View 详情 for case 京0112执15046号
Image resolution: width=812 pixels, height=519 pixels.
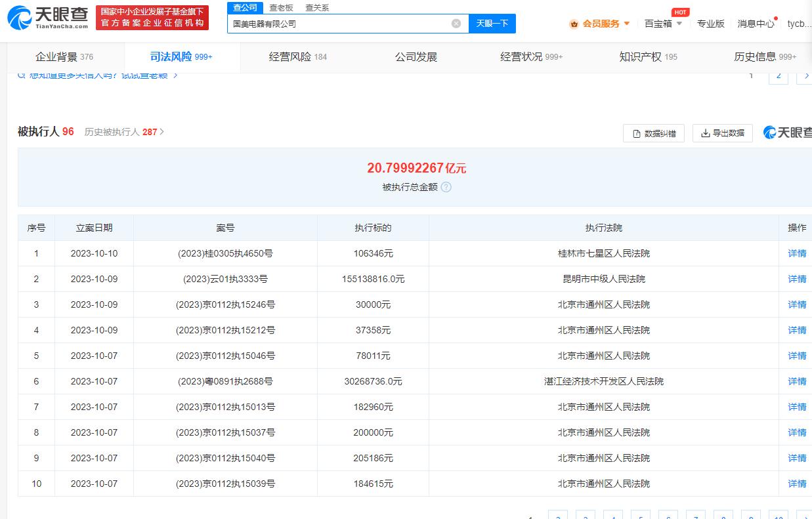pos(797,356)
